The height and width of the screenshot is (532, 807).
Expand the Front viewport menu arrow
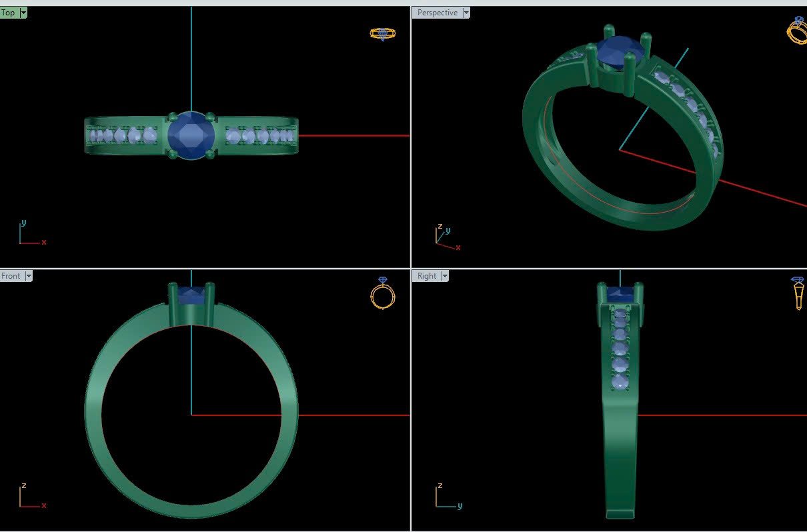coord(29,276)
